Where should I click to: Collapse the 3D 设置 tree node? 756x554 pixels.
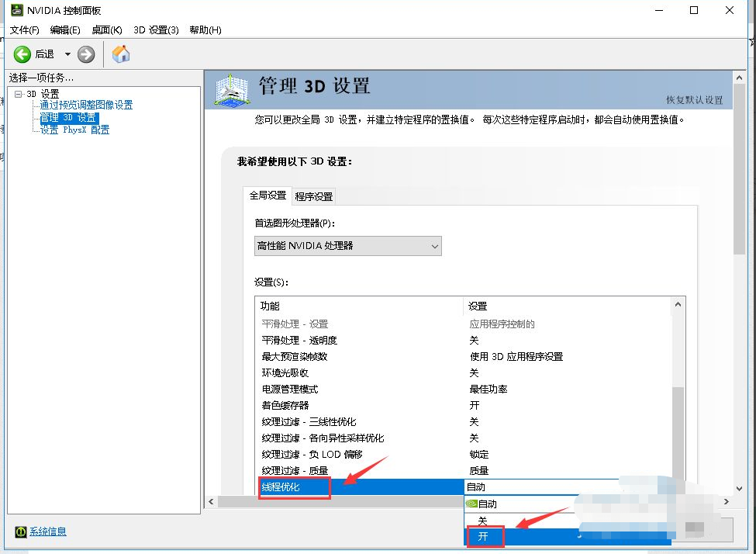(x=19, y=95)
